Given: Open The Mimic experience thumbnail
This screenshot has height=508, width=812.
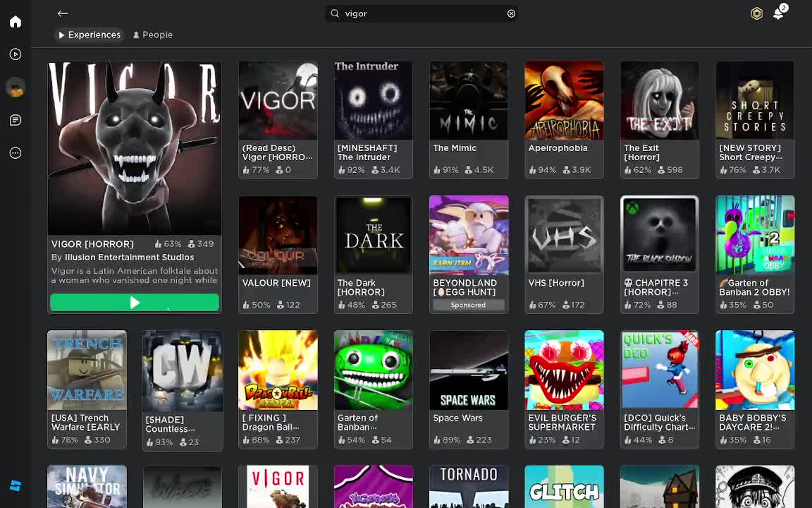Looking at the screenshot, I should click(x=469, y=101).
